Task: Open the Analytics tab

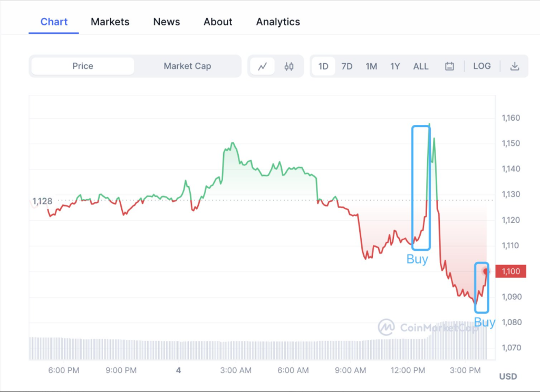Action: pos(278,22)
